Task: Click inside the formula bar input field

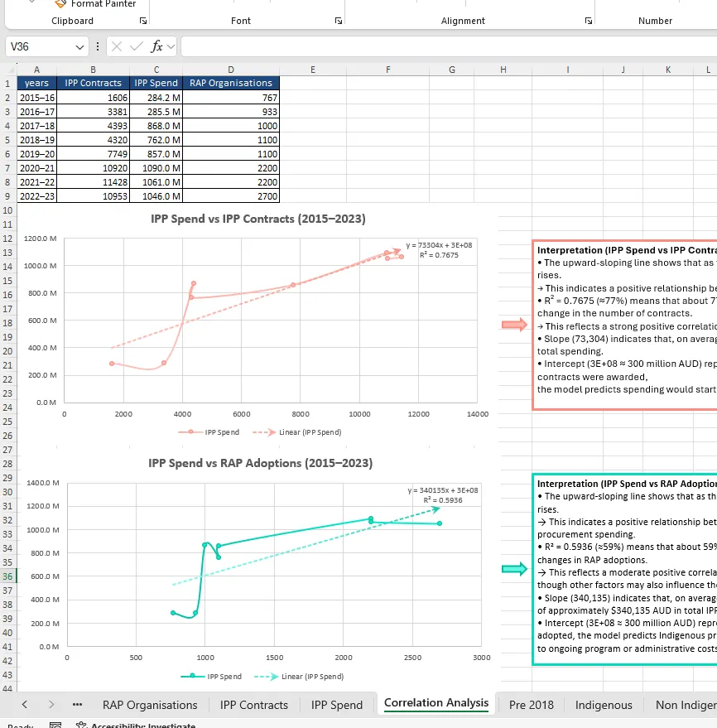Action: (449, 46)
